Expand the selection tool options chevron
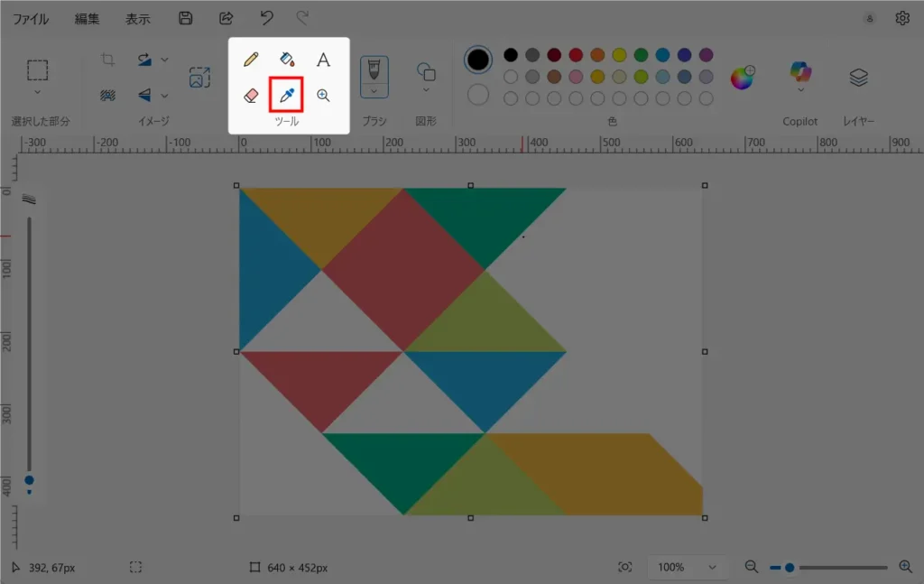The width and height of the screenshot is (924, 584). (x=38, y=93)
